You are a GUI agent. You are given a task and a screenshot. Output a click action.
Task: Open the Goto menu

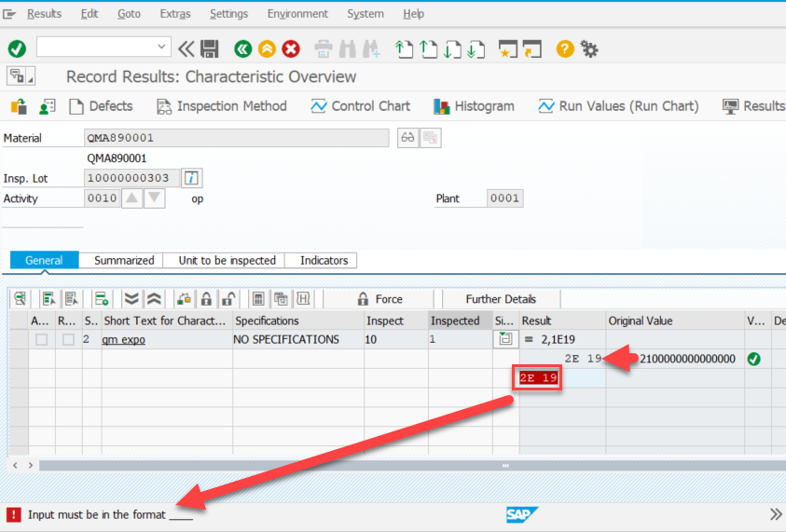(x=129, y=14)
